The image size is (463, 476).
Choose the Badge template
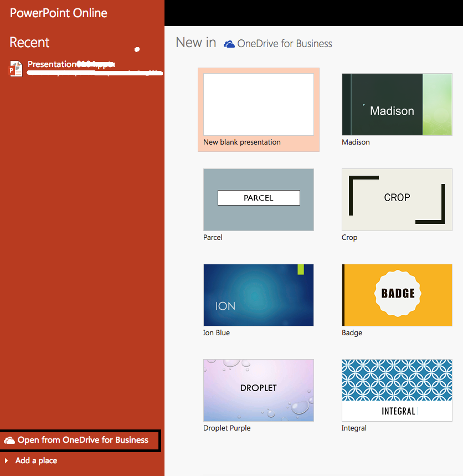[397, 295]
